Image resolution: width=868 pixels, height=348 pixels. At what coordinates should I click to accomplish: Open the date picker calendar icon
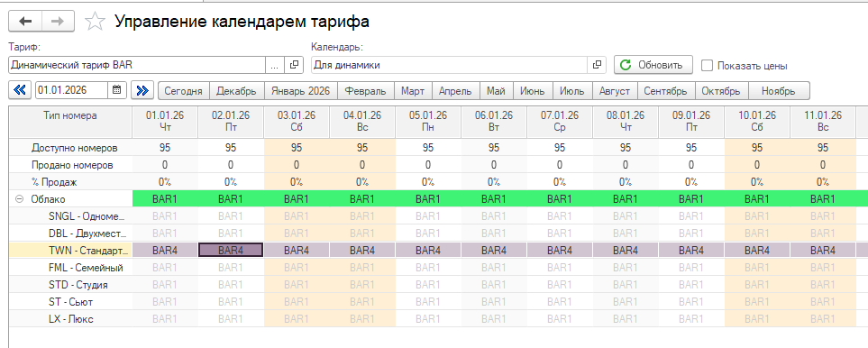[x=117, y=90]
